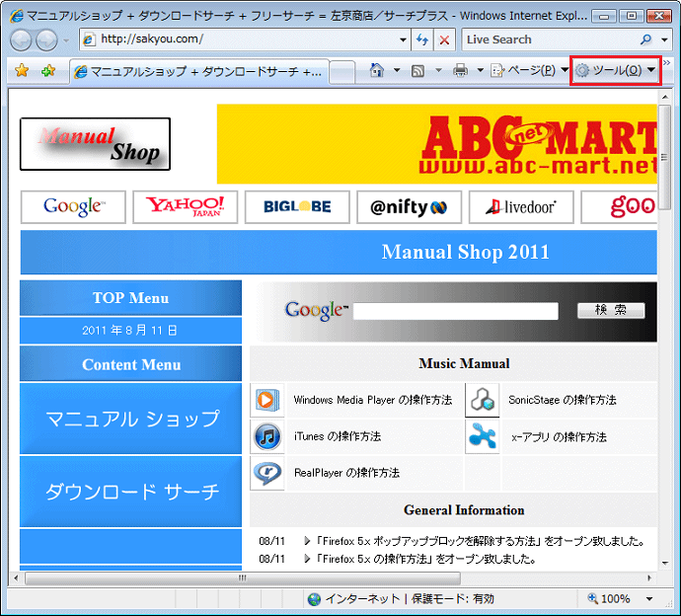
Task: Click the Windows Media Player icon
Action: pyautogui.click(x=267, y=400)
